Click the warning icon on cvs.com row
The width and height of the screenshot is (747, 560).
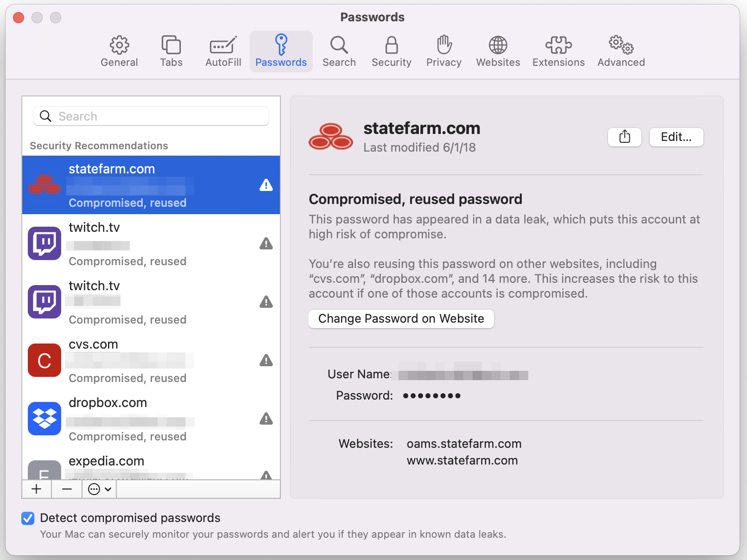(x=266, y=360)
